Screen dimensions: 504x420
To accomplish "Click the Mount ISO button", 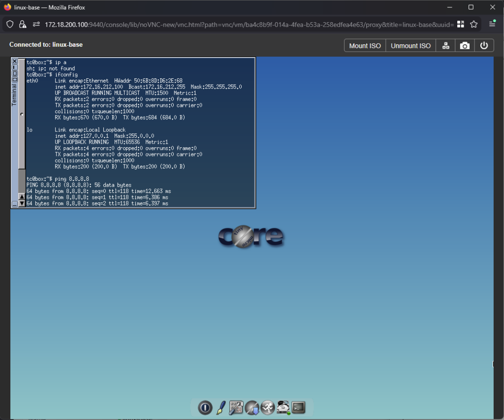I will [x=365, y=45].
